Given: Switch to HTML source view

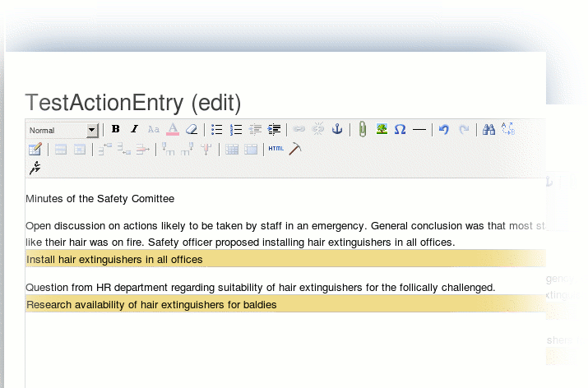Looking at the screenshot, I should [x=275, y=149].
